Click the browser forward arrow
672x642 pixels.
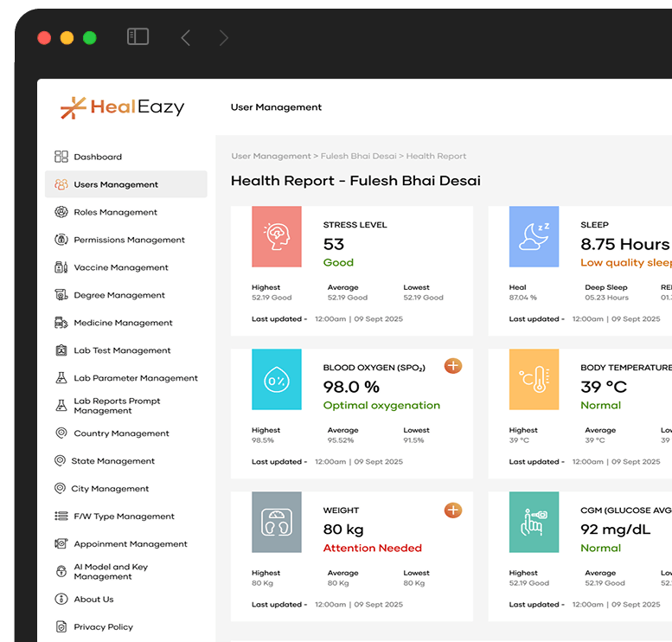coord(223,37)
